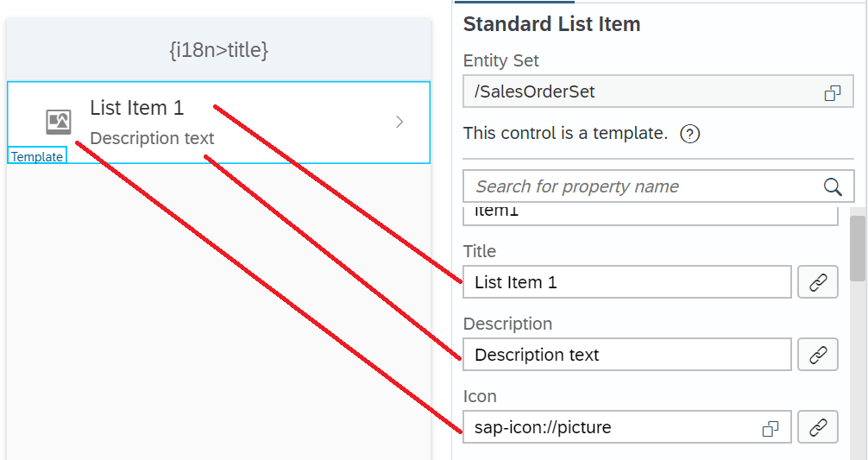
Task: Click the template help question mark icon
Action: coord(689,134)
